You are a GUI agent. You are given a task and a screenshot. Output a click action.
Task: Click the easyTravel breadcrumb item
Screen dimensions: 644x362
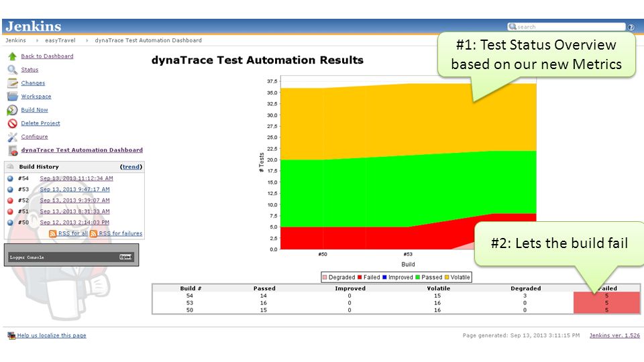(60, 41)
